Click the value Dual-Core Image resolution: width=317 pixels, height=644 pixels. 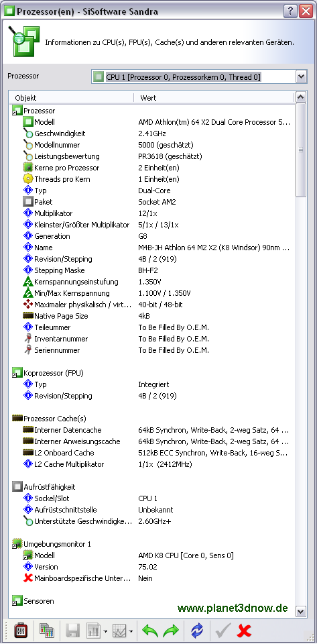click(154, 191)
